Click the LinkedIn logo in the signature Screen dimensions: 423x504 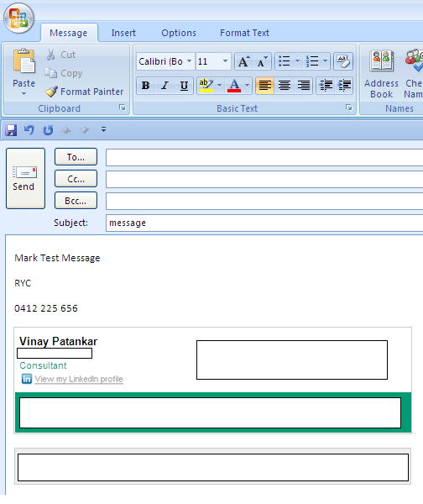click(x=27, y=379)
